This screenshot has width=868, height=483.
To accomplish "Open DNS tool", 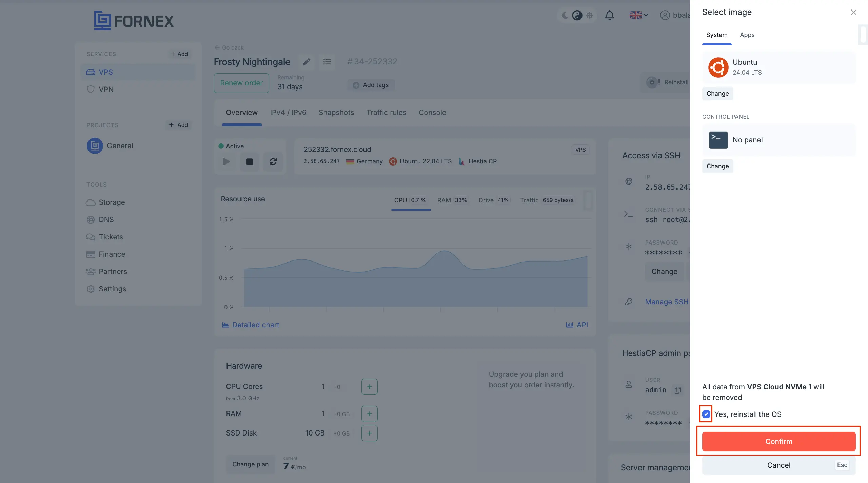I will click(x=100, y=220).
